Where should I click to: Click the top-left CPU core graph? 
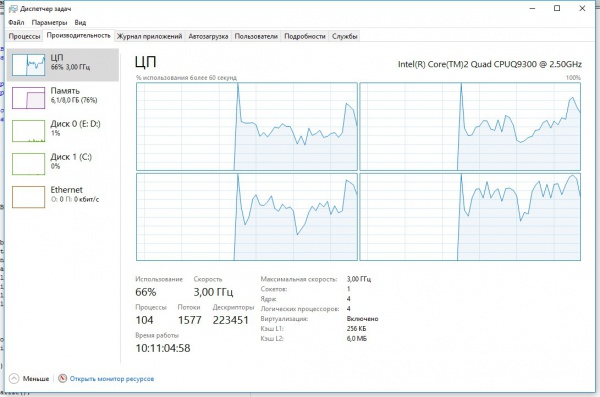click(247, 126)
